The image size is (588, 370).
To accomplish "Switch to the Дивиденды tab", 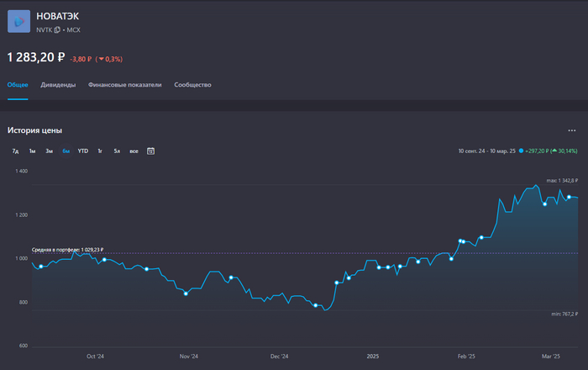I will pyautogui.click(x=58, y=85).
